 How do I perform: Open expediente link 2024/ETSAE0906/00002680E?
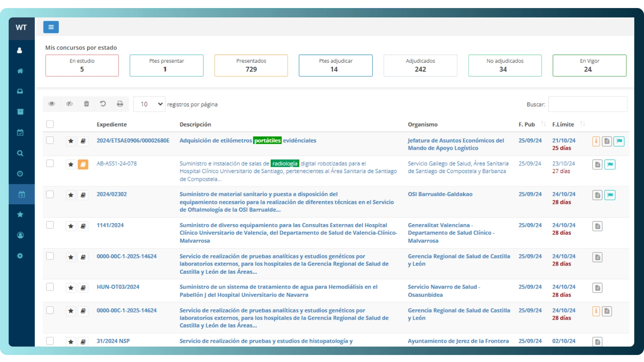[133, 140]
